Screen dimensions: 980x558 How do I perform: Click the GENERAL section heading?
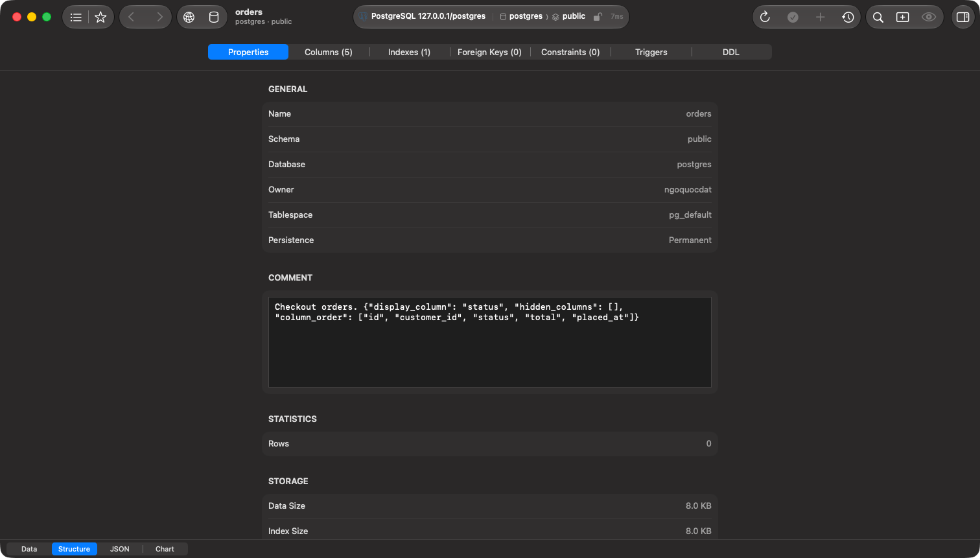click(x=288, y=89)
